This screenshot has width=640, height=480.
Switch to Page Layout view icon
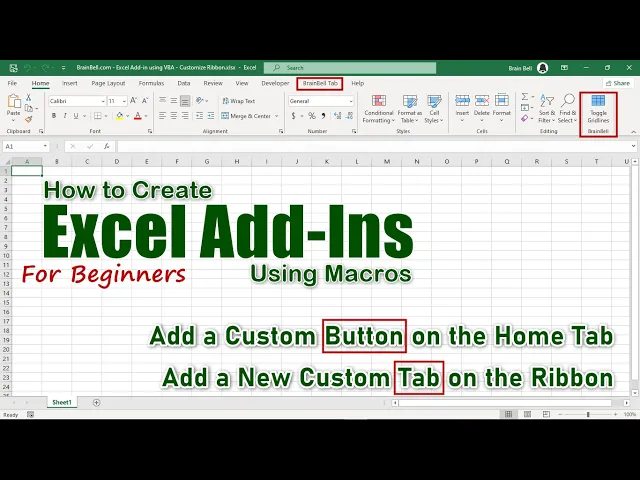pos(527,414)
